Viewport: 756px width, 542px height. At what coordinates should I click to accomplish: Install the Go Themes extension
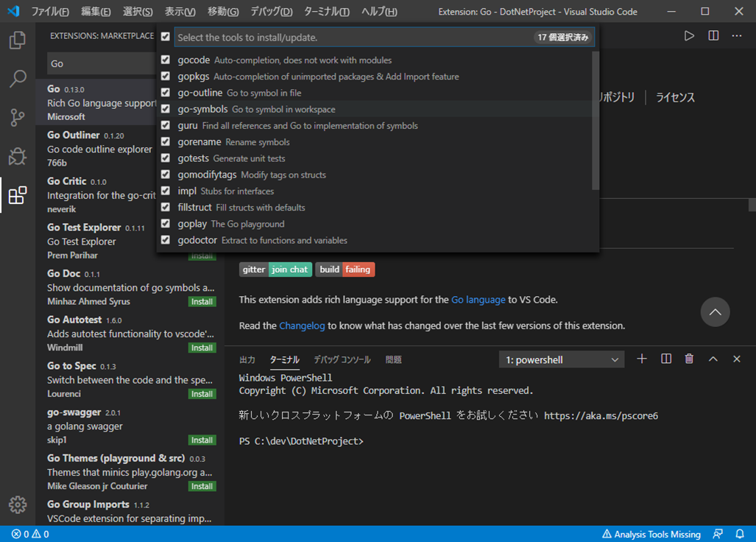(x=202, y=486)
